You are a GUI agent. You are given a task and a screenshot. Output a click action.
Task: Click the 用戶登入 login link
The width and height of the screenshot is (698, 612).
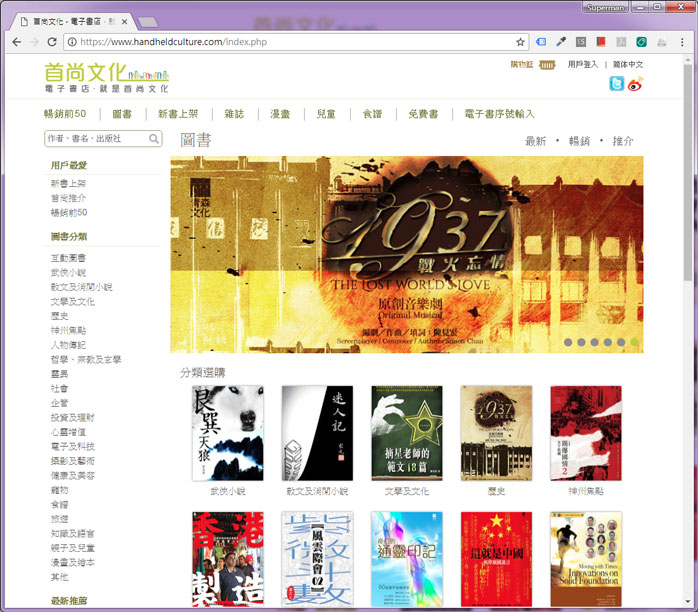click(x=583, y=65)
